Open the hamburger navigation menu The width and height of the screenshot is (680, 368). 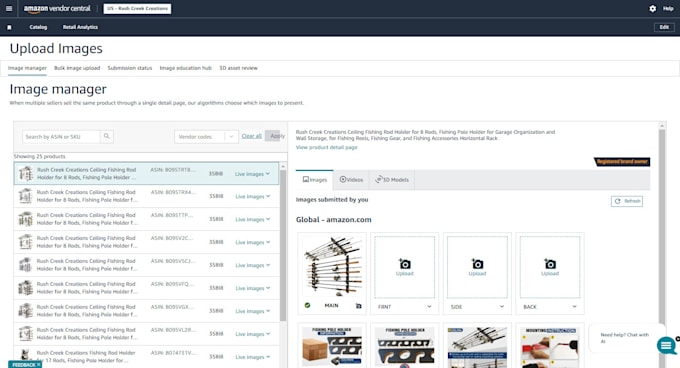tap(9, 8)
